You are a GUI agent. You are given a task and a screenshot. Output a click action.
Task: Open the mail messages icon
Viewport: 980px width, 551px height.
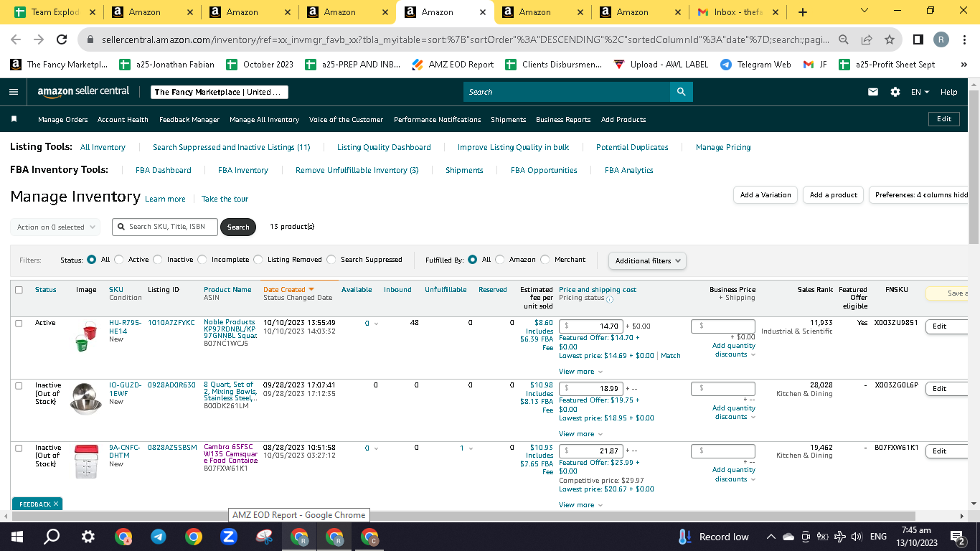(873, 92)
